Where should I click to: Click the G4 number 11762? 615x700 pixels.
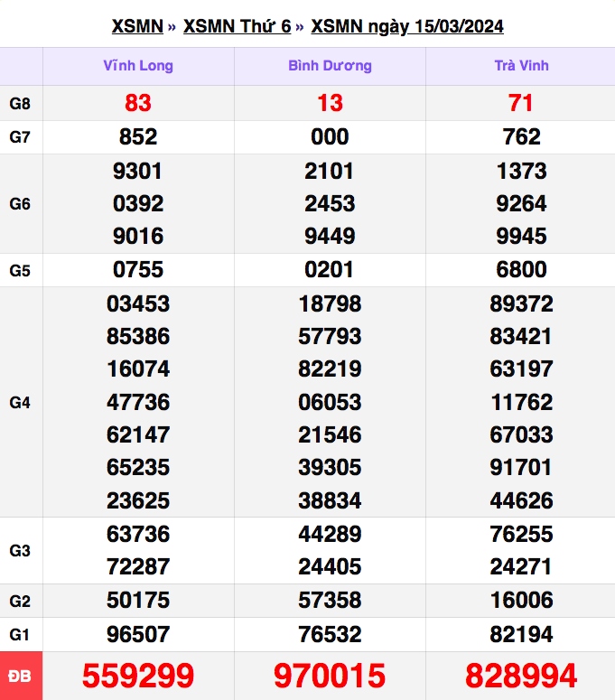(522, 402)
